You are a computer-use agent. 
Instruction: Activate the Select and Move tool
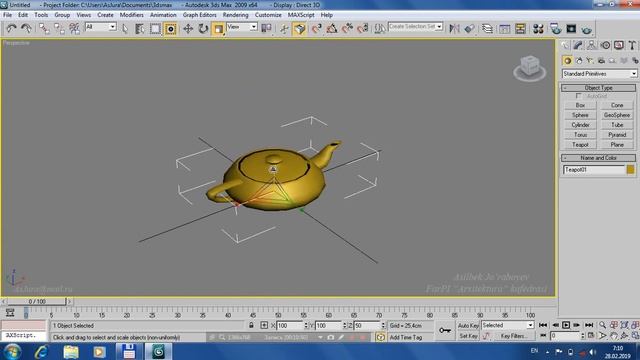coord(188,29)
